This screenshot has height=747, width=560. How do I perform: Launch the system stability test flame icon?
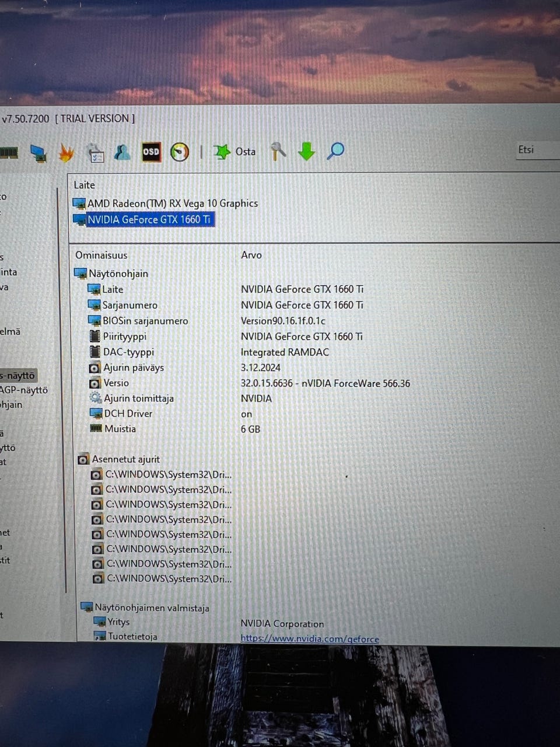(66, 153)
